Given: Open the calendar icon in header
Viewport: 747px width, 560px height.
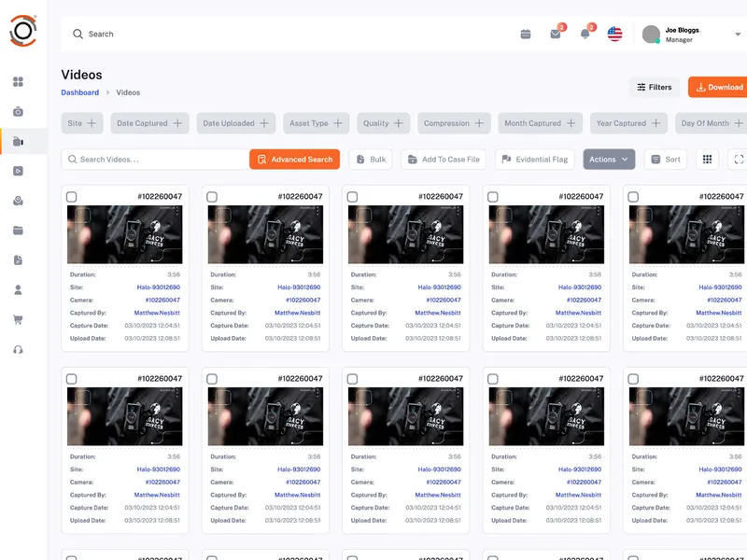Looking at the screenshot, I should coord(526,35).
